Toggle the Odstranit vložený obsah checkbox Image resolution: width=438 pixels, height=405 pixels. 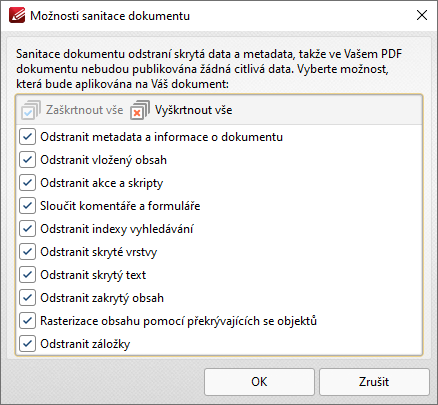pos(27,160)
